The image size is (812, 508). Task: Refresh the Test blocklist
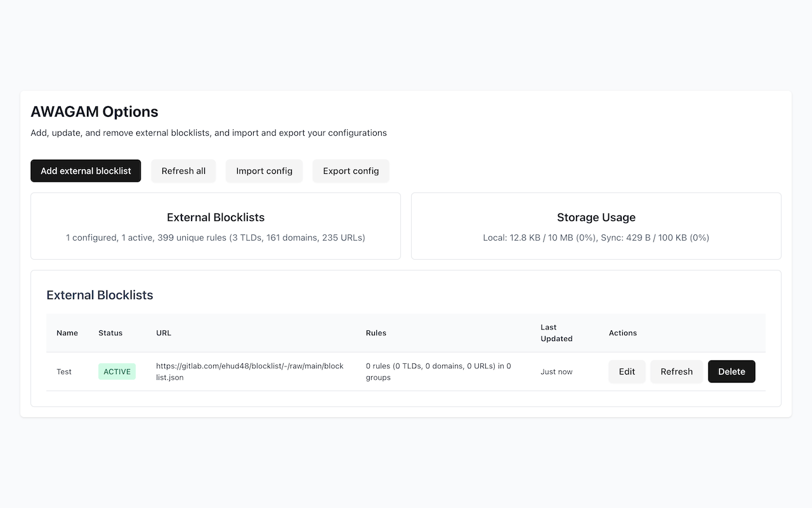tap(676, 371)
